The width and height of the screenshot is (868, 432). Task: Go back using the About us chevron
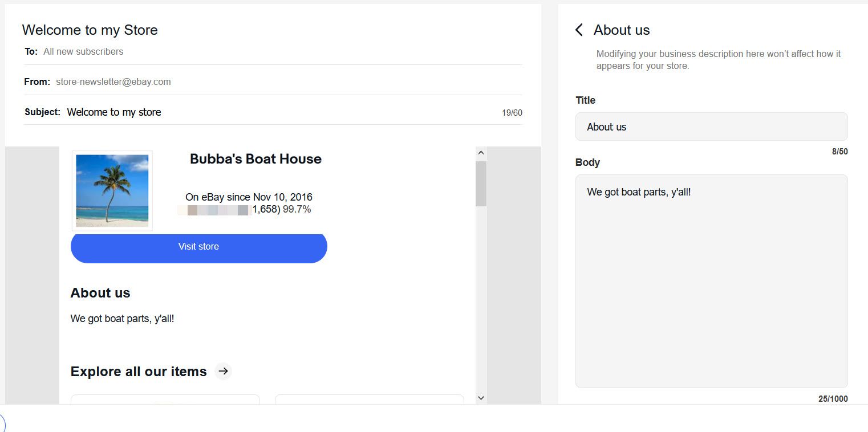click(x=579, y=30)
